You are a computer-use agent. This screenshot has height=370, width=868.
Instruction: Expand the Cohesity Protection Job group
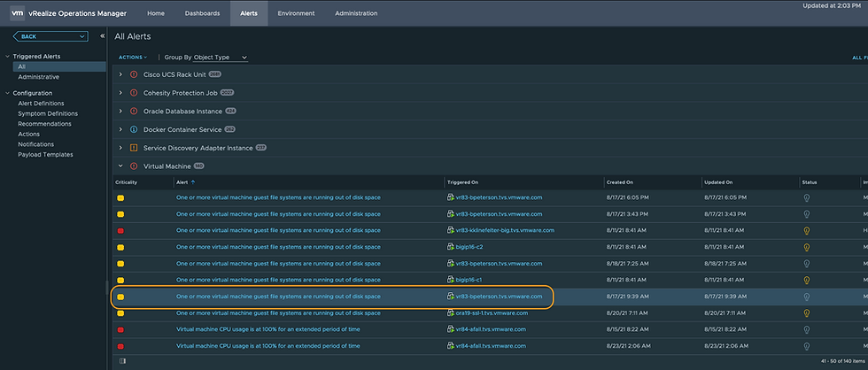tap(120, 93)
